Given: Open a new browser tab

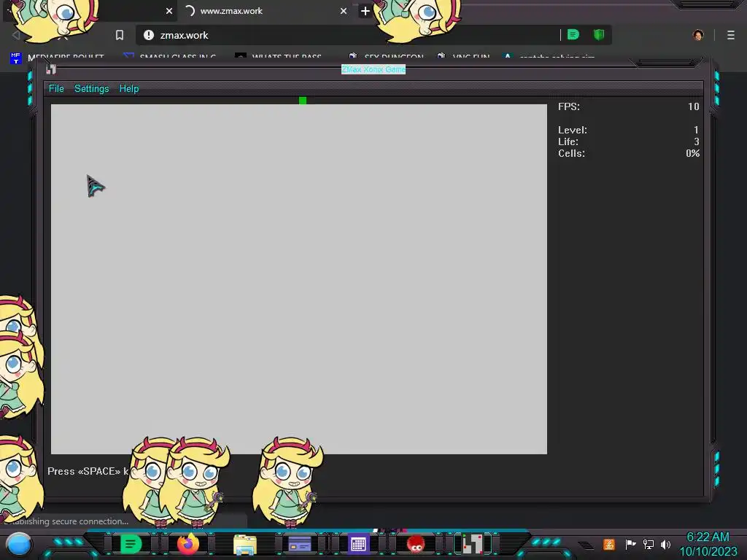Looking at the screenshot, I should pos(365,11).
